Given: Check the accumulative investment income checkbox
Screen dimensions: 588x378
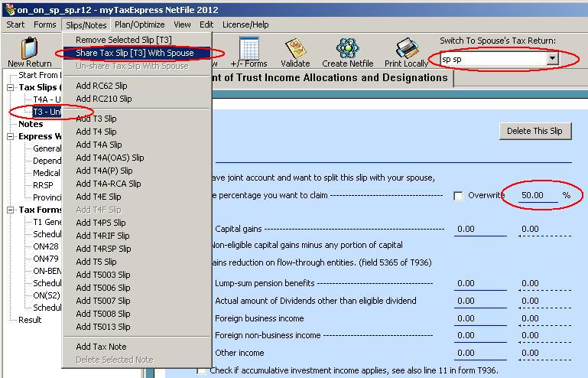Looking at the screenshot, I should click(202, 371).
